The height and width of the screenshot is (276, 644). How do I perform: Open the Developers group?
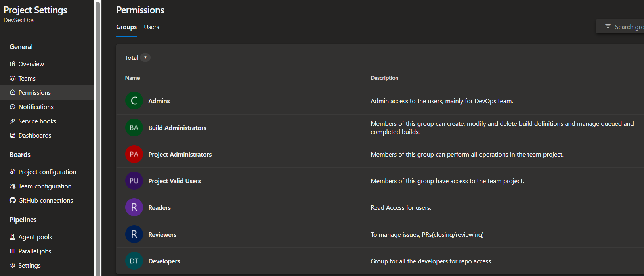point(164,261)
